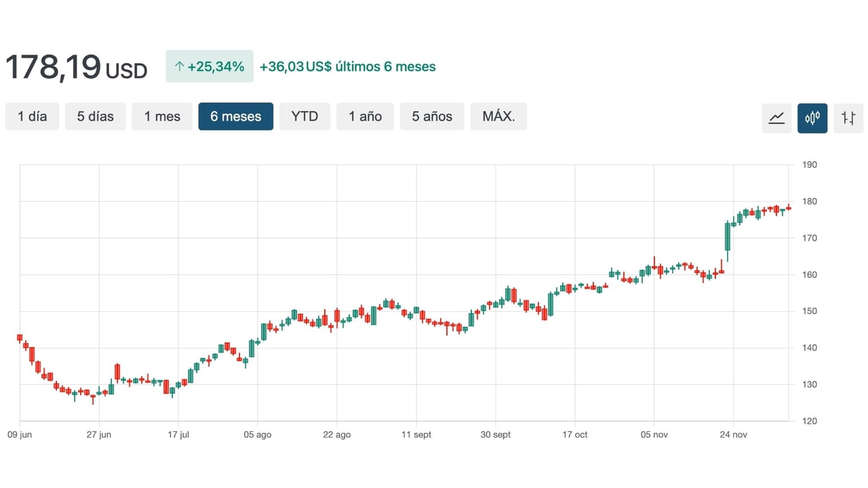Screen dimensions: 868x488
Task: Show the 1 año chart range
Action: (365, 116)
